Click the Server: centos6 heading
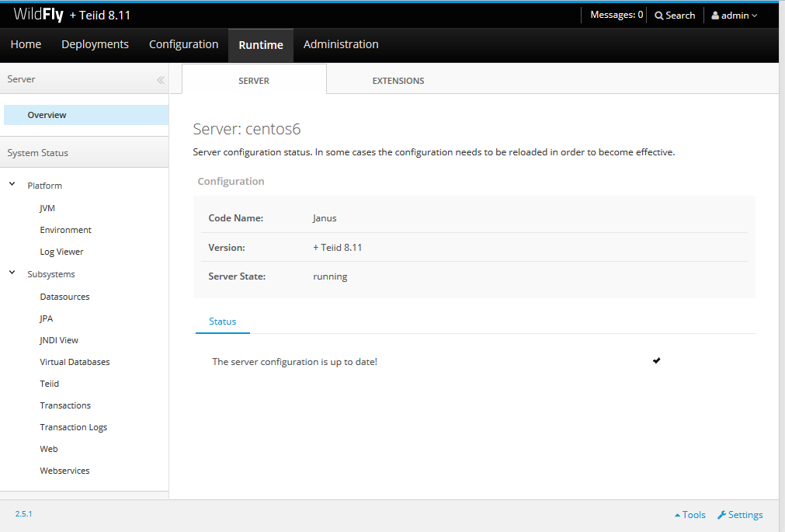785x532 pixels. 247,129
